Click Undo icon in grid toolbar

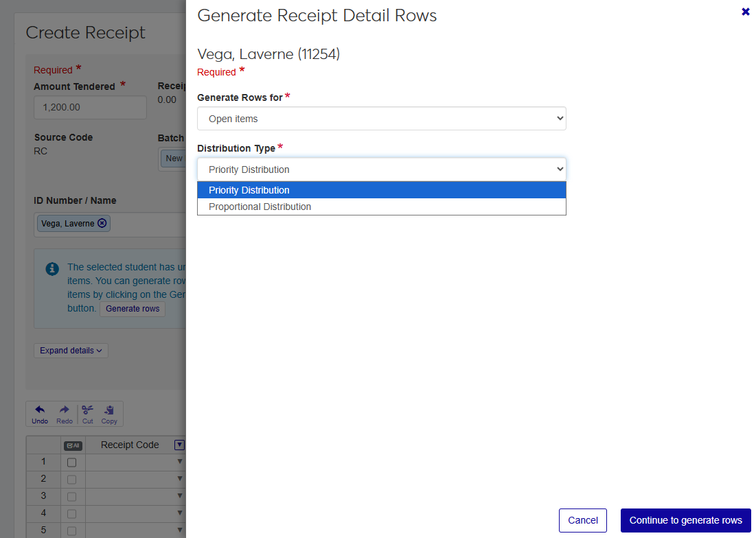[x=40, y=414]
